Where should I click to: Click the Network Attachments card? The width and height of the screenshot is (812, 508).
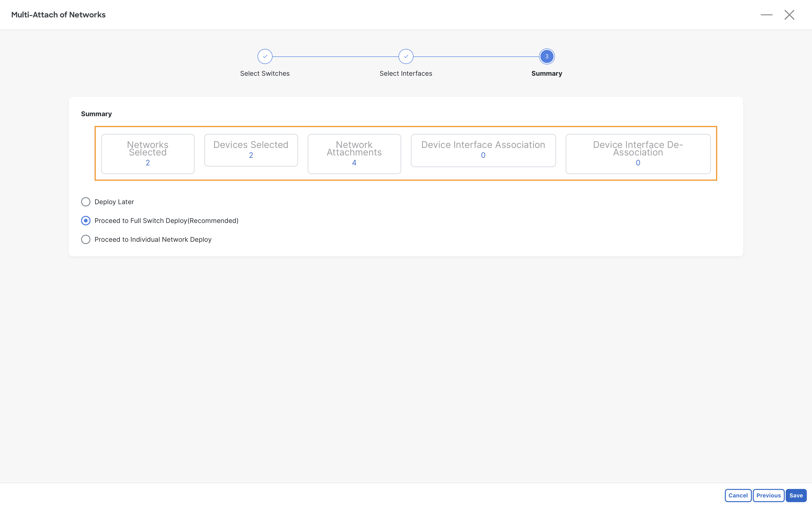pyautogui.click(x=354, y=154)
